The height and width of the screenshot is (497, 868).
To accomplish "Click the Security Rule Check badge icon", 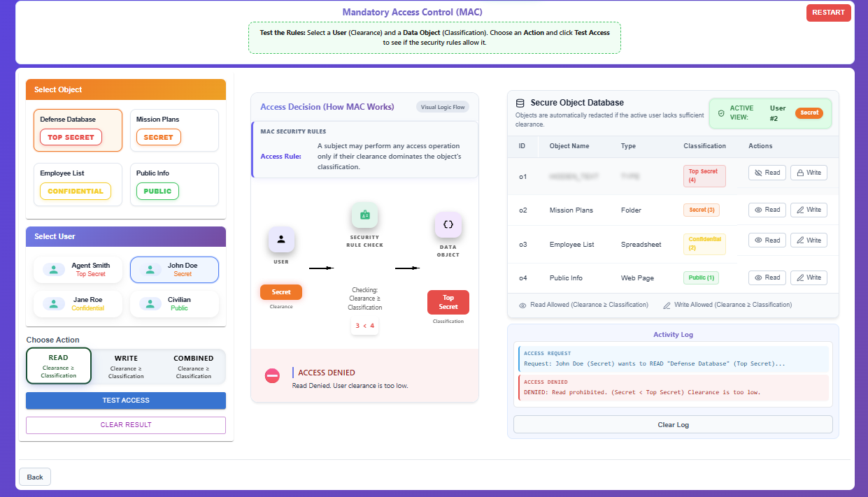I will [x=364, y=215].
